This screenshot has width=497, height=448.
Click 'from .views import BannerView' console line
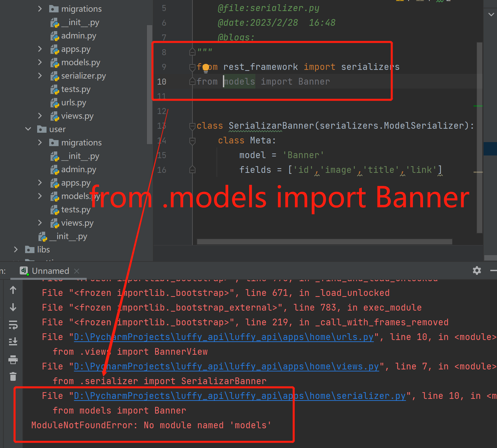point(130,352)
